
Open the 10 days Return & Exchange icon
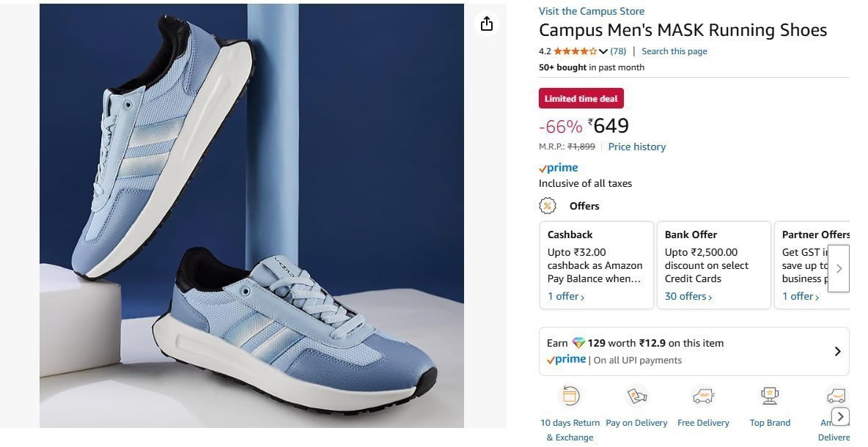570,396
